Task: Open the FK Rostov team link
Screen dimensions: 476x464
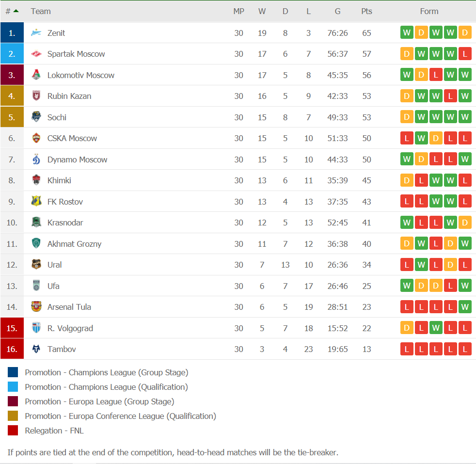Action: 65,201
